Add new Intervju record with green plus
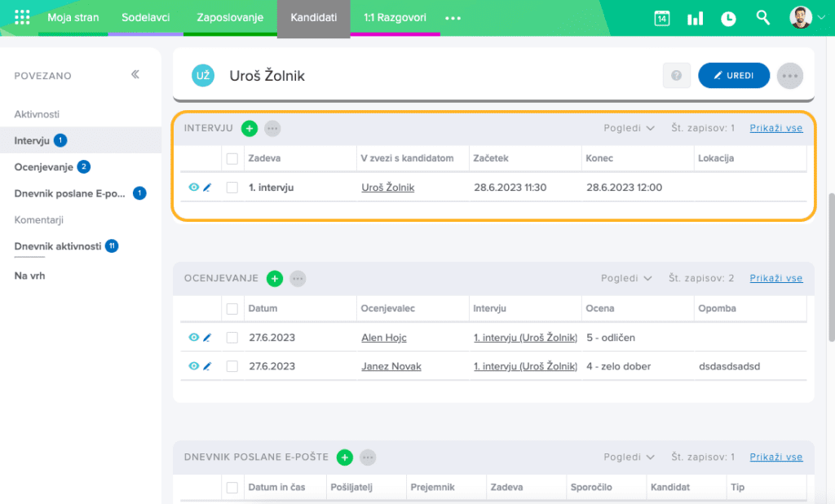Viewport: 835px width, 504px height. [x=250, y=128]
